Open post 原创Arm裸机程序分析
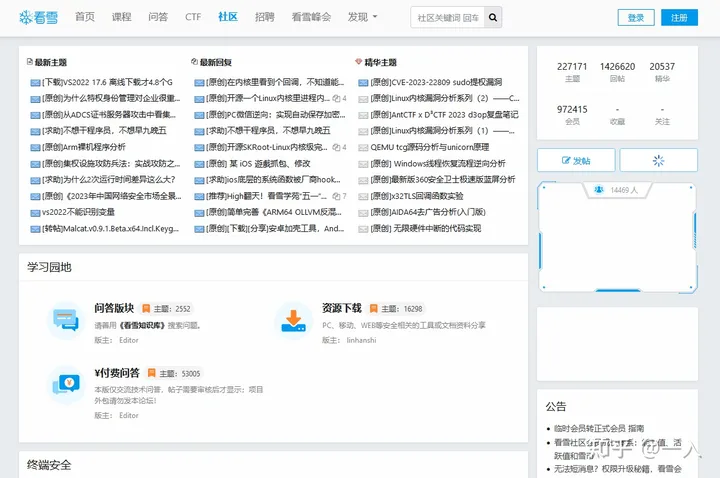Viewport: 720px width, 478px height. [x=84, y=147]
